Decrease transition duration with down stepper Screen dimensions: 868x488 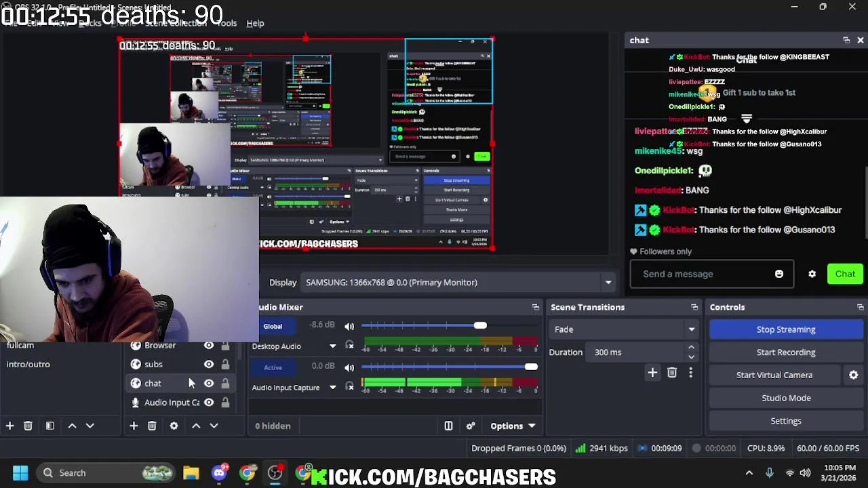point(691,357)
